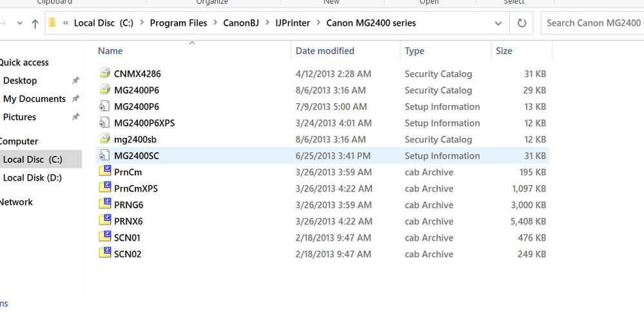Click the MG2400P6XPS file icon
Viewport: 644px width, 312px height.
tap(104, 122)
